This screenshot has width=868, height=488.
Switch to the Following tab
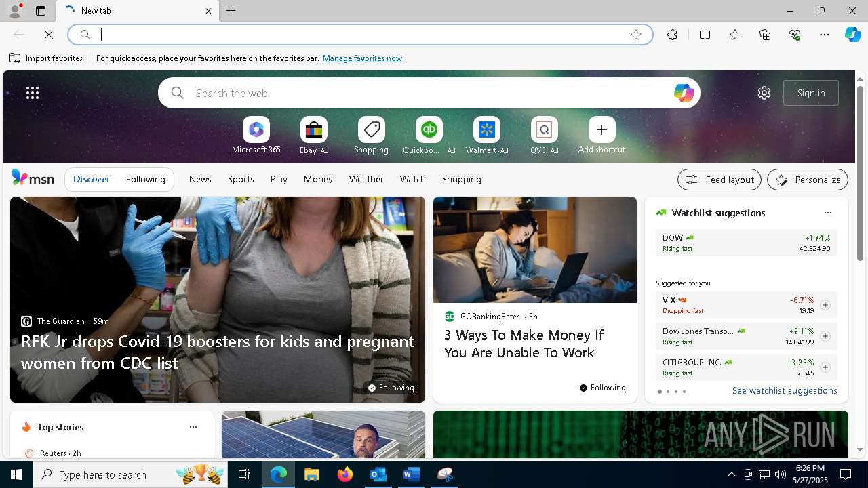pos(145,179)
